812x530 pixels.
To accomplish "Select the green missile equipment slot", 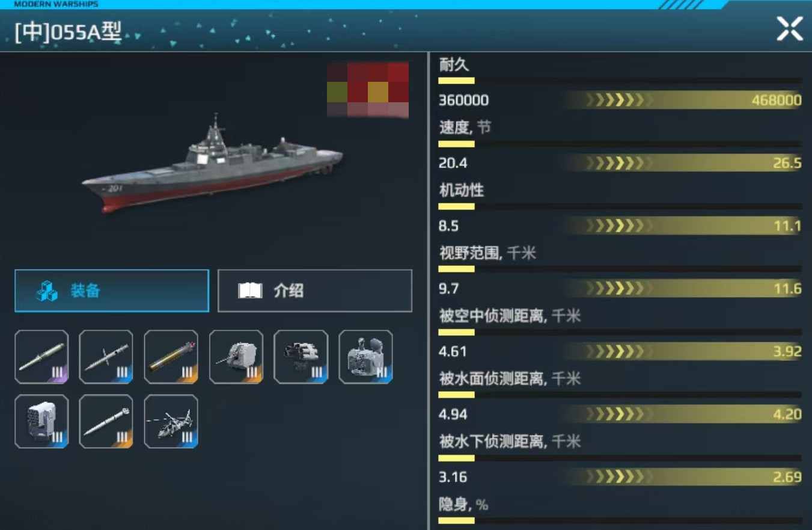I will coord(41,357).
